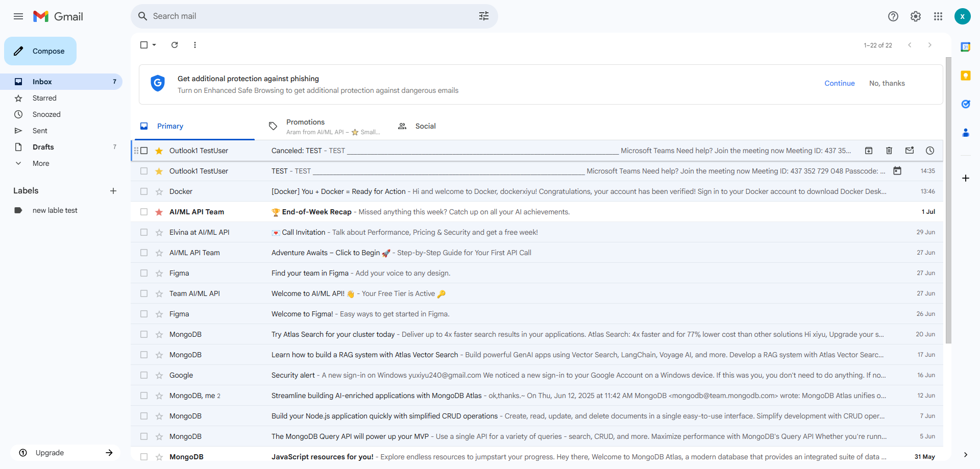Open Contacts side panel
The width and height of the screenshot is (980, 469).
tap(966, 133)
